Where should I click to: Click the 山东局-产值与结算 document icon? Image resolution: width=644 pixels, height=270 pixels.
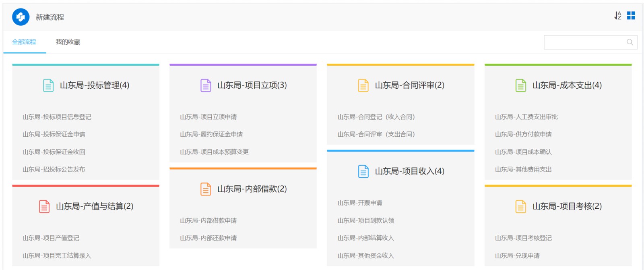pyautogui.click(x=44, y=206)
